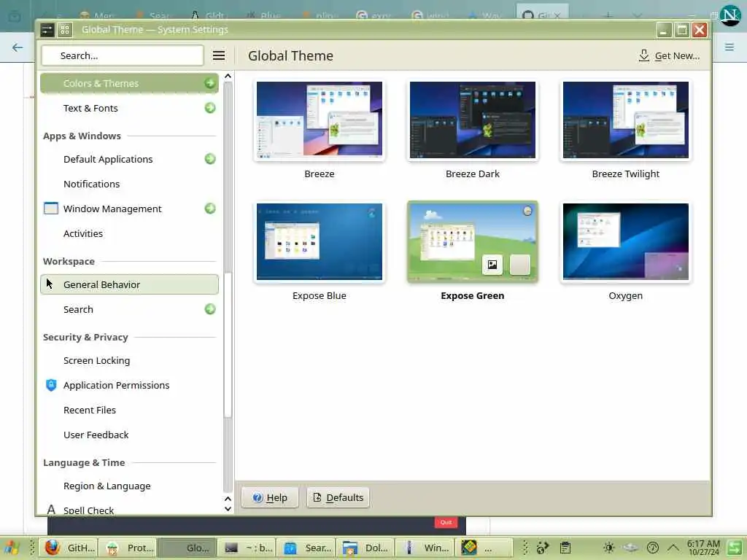Click the red Quit button behind the window
The width and height of the screenshot is (747, 560).
coord(446,522)
